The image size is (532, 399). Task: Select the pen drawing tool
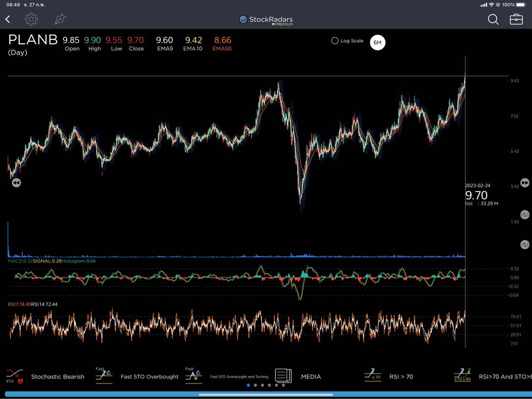coord(60,19)
